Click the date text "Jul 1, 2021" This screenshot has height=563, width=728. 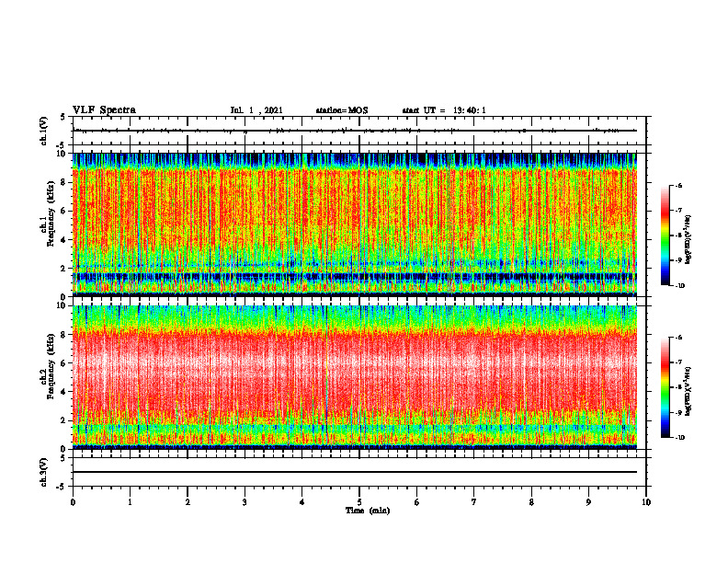256,110
